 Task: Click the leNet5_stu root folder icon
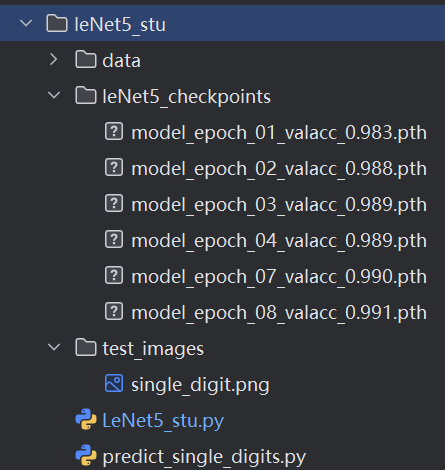[57, 24]
